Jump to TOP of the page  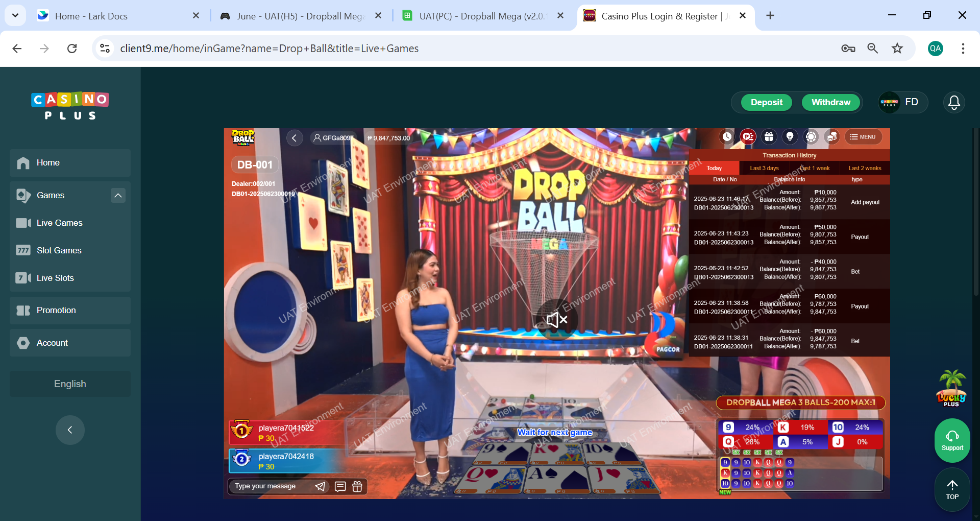[x=952, y=489]
